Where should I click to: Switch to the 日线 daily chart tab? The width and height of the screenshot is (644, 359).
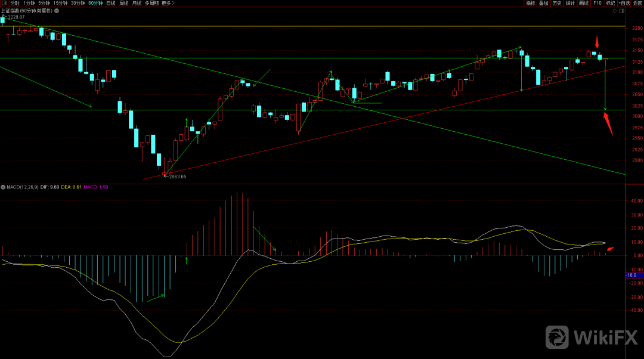110,3
